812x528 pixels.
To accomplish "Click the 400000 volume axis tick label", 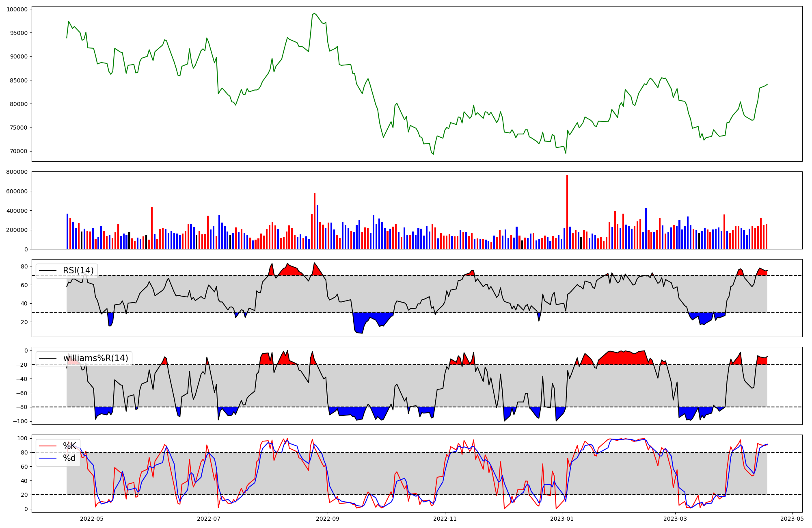I will point(17,211).
